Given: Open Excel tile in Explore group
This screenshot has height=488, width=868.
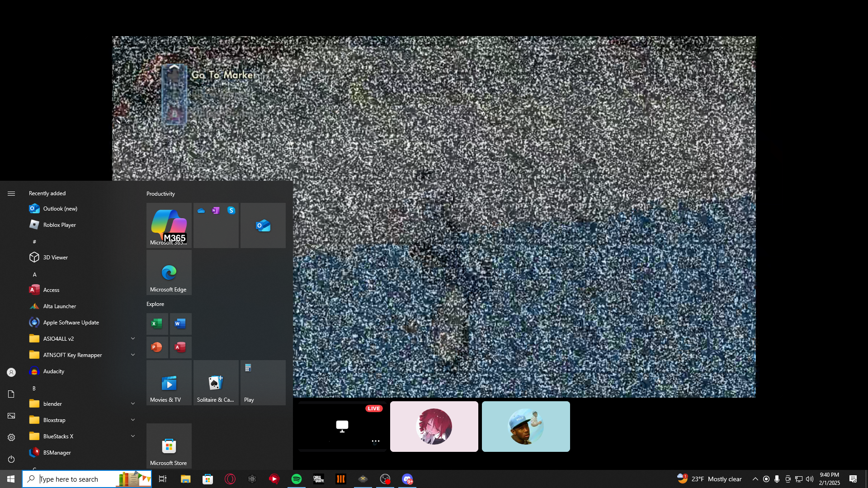Looking at the screenshot, I should [x=157, y=324].
